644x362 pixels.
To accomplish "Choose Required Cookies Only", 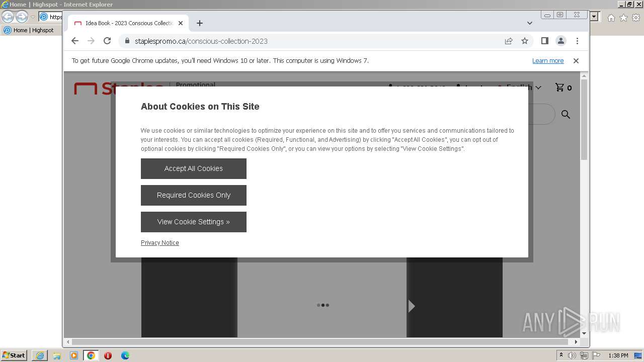I will click(x=194, y=195).
